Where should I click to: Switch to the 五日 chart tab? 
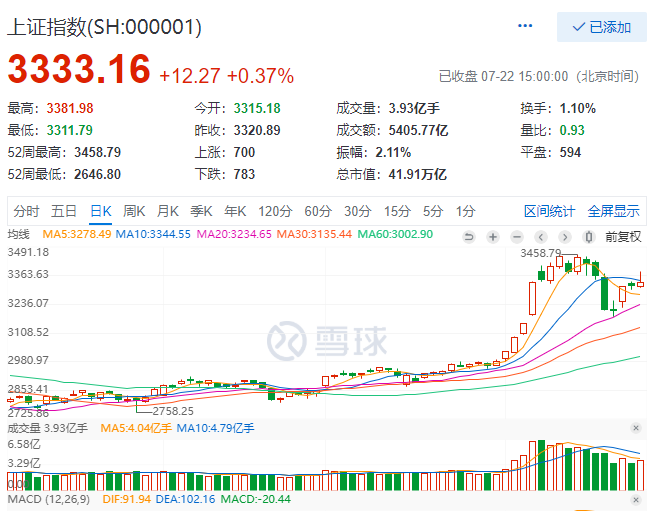click(x=64, y=211)
